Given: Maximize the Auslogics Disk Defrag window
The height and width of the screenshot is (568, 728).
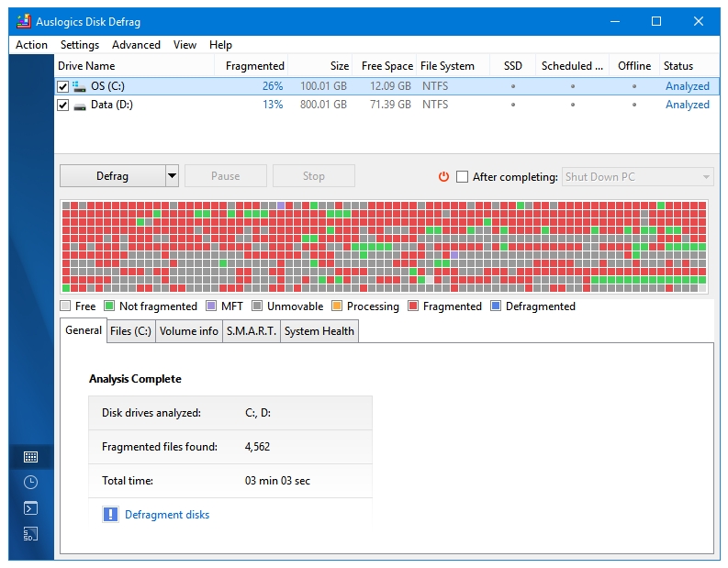Looking at the screenshot, I should (x=656, y=21).
